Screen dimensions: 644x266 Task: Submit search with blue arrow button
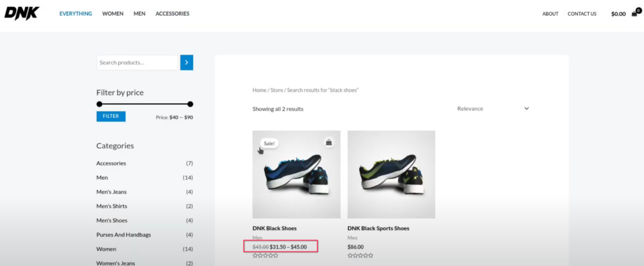tap(187, 62)
